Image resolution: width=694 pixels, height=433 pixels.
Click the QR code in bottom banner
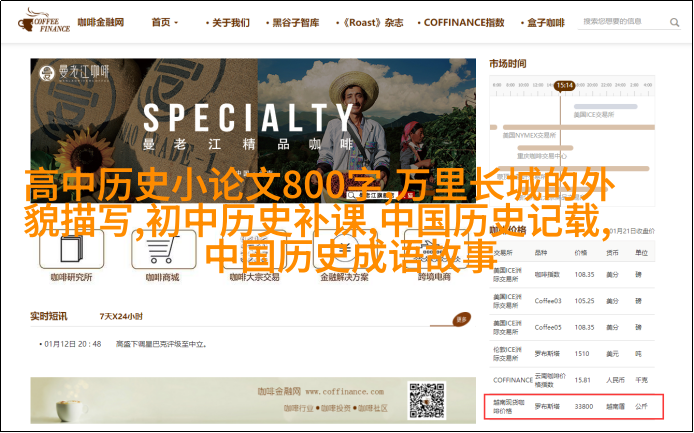(x=425, y=401)
